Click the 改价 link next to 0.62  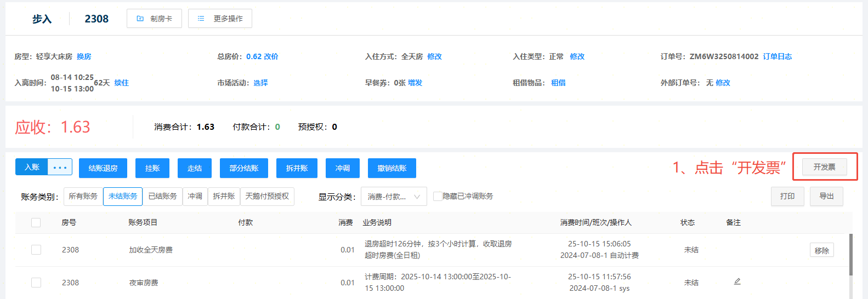pos(271,56)
